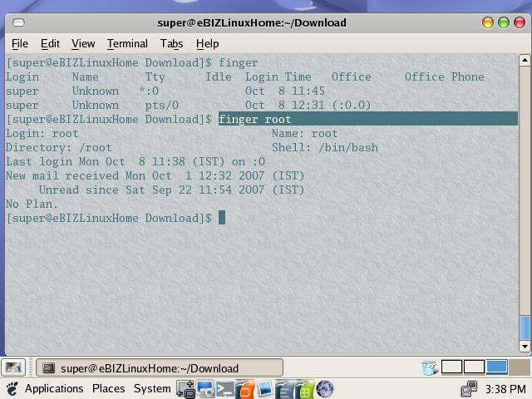Launch OpenOffice Calc spreadsheet icon
This screenshot has width=532, height=399.
(x=304, y=389)
